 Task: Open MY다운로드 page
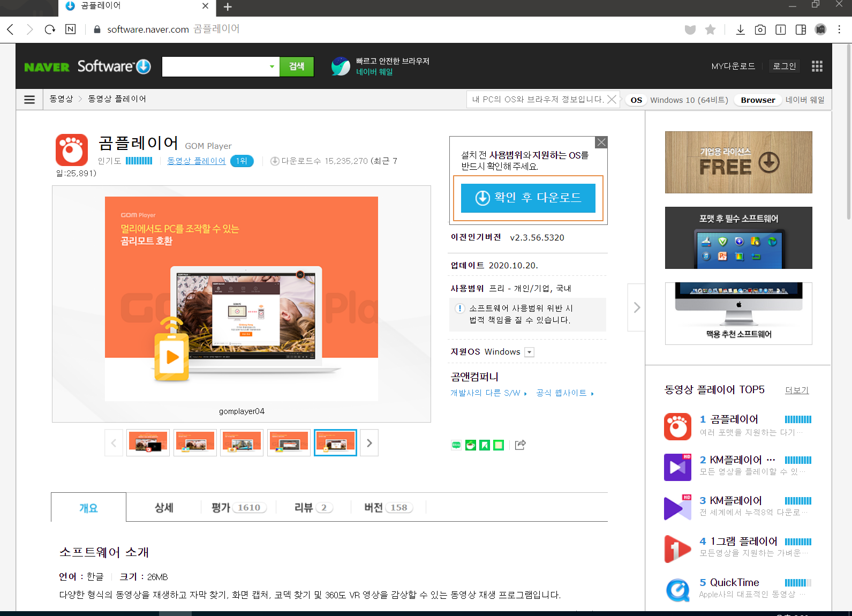pos(733,66)
